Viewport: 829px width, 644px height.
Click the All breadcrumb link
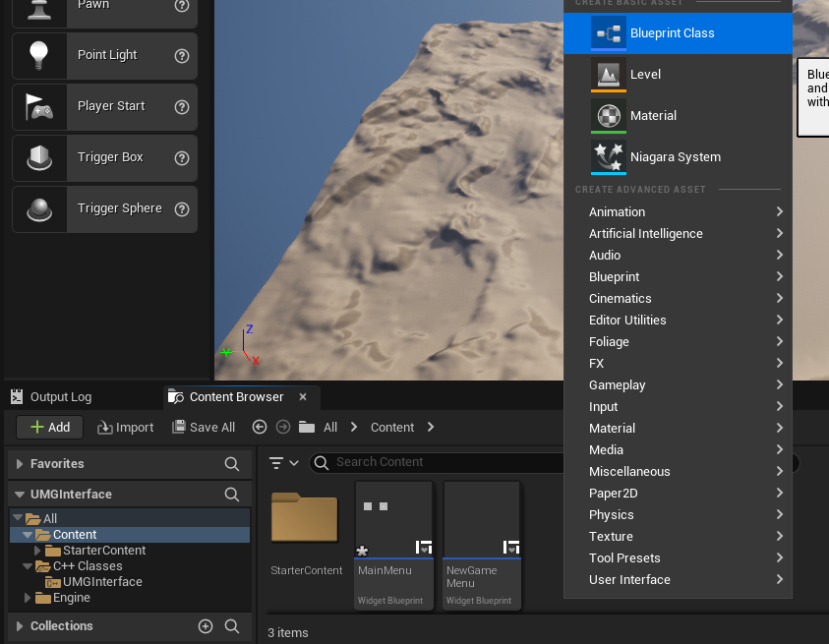(330, 428)
